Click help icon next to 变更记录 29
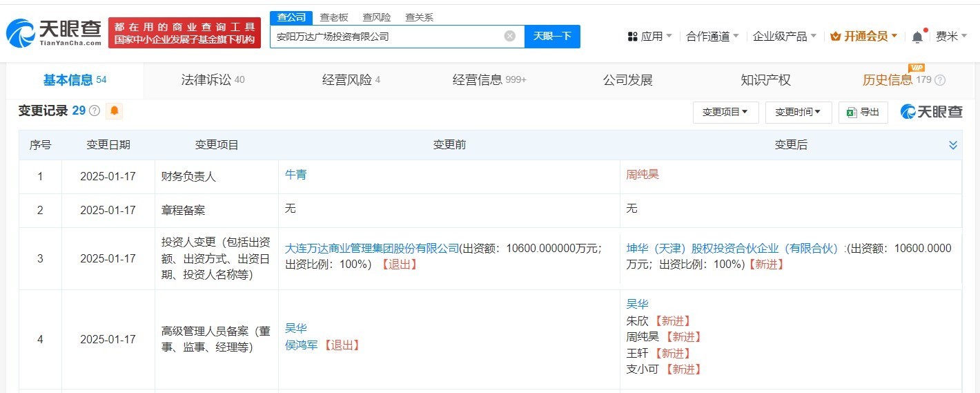980x393 pixels. tap(95, 111)
